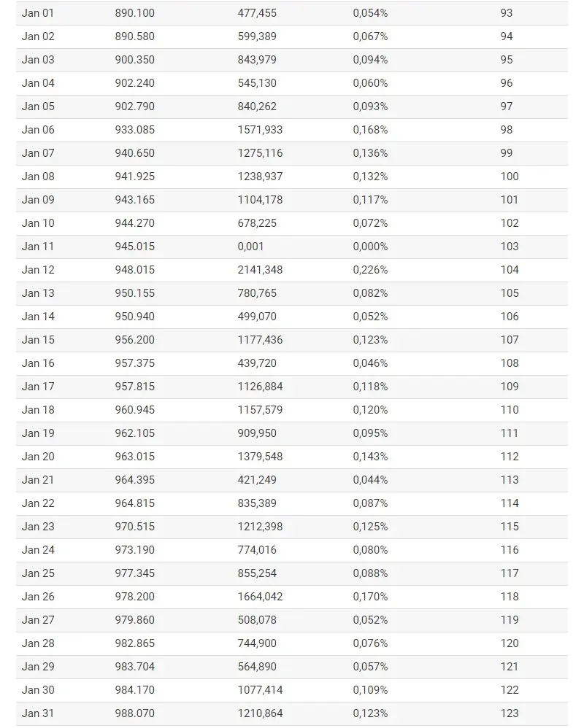Screen dimensions: 584x728
Task: Select the 2141,348 value for Jan 12
Action: click(260, 270)
